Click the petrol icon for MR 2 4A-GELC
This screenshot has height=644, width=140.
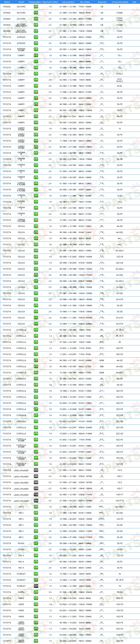(36, 507)
